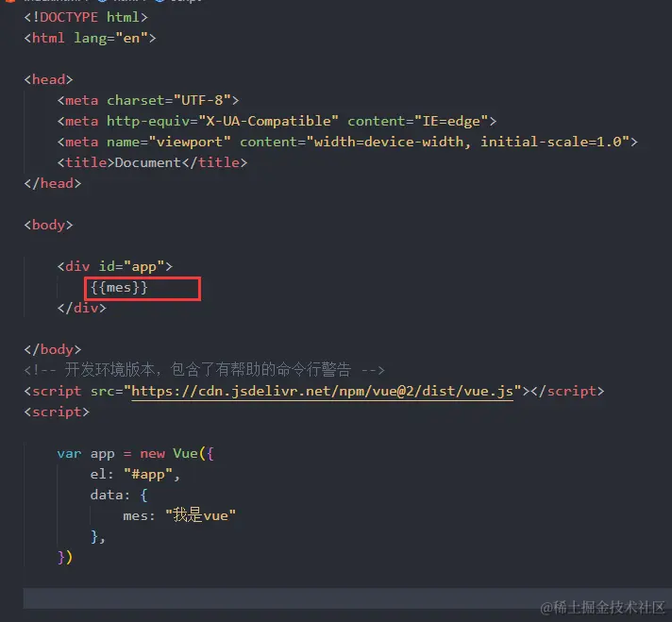Click the "var app = new Vue({" line
672x622 pixels.
pyautogui.click(x=135, y=454)
